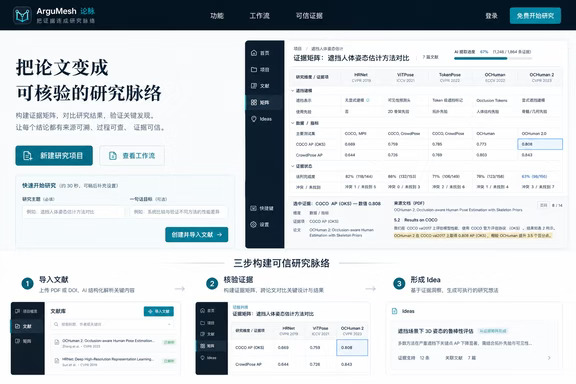Click 0.843 CrowdPose AP value in the large matrix
The width and height of the screenshot is (576, 384).
pos(527,155)
